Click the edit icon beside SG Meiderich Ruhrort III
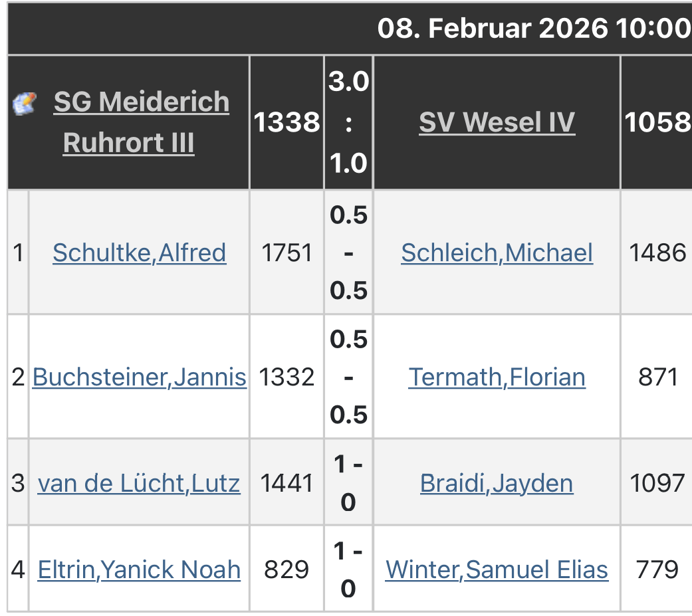 point(24,103)
